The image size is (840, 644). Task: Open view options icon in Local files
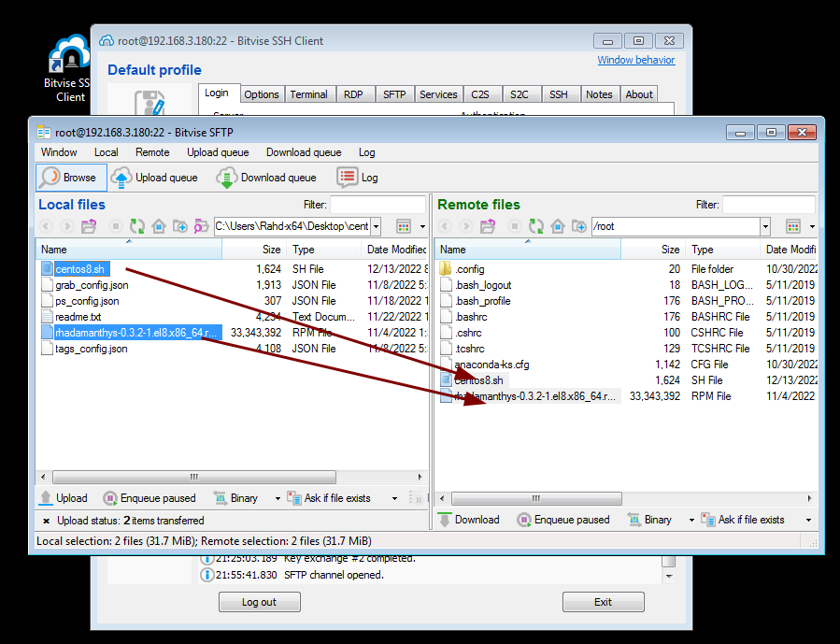pos(404,226)
